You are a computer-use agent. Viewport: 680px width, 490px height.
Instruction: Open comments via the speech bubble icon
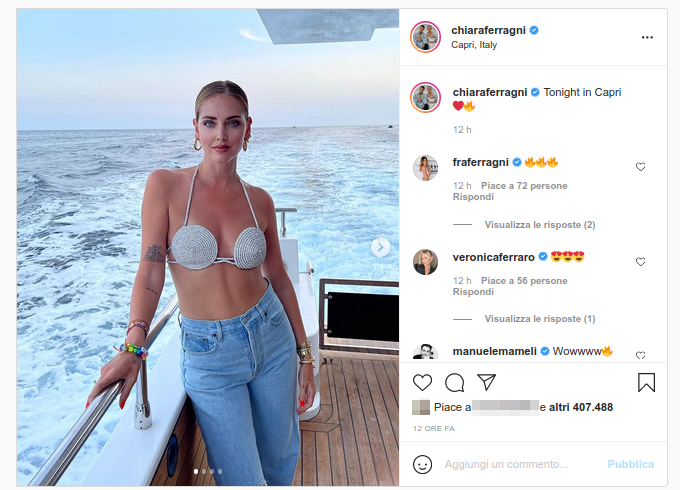click(x=454, y=382)
